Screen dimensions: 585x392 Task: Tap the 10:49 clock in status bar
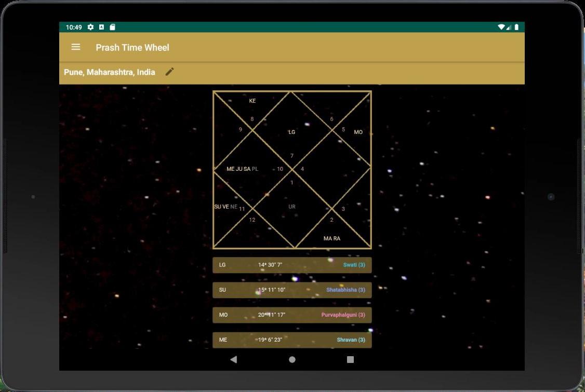click(73, 27)
